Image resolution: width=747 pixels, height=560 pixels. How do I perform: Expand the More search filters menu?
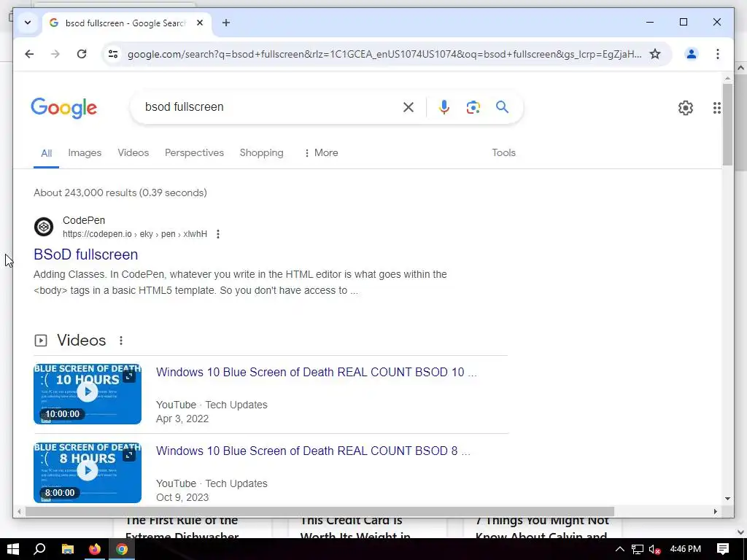coord(321,153)
